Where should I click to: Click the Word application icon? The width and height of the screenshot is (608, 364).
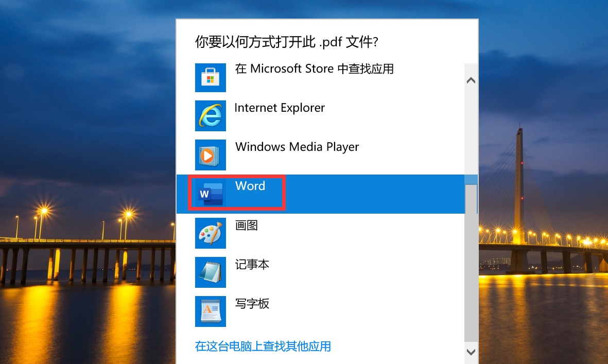coord(210,194)
